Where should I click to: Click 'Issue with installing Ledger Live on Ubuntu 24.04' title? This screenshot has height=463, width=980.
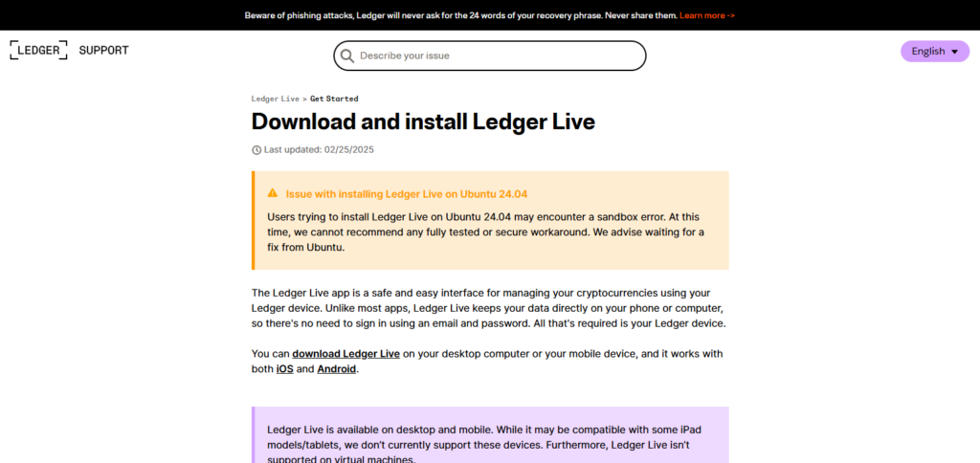coord(406,193)
